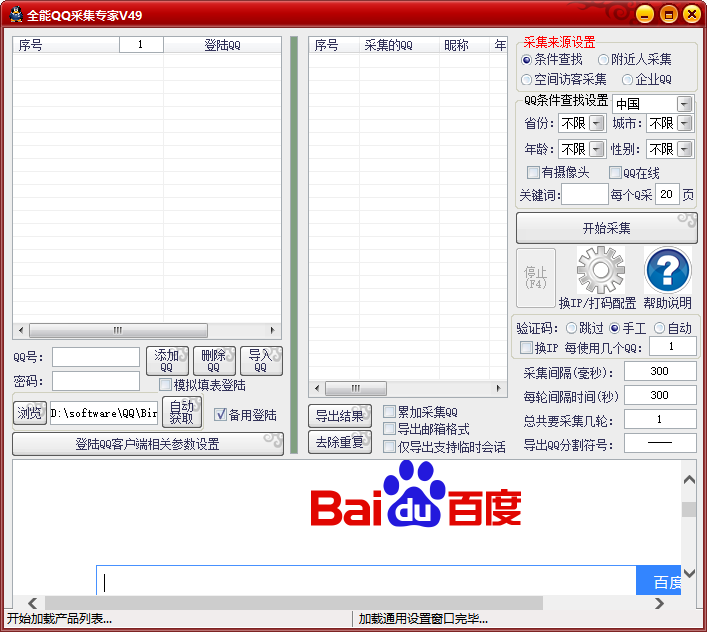Click the 每轮间隔时间(秒) field

click(660, 395)
